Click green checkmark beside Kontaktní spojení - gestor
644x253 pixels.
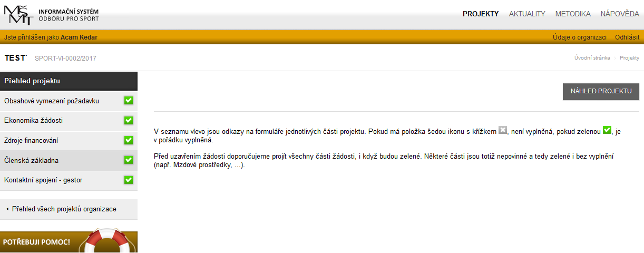click(129, 180)
